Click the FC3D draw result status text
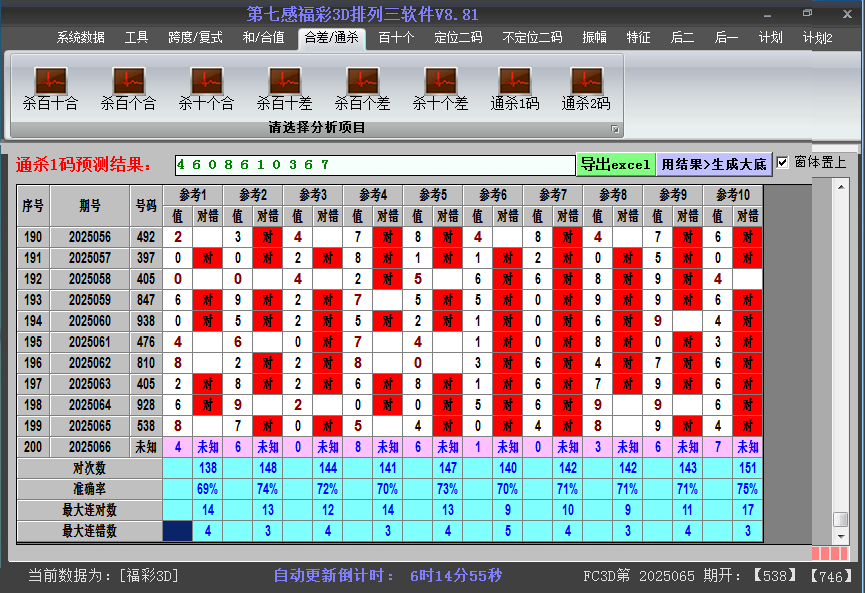The width and height of the screenshot is (865, 593). tap(720, 576)
